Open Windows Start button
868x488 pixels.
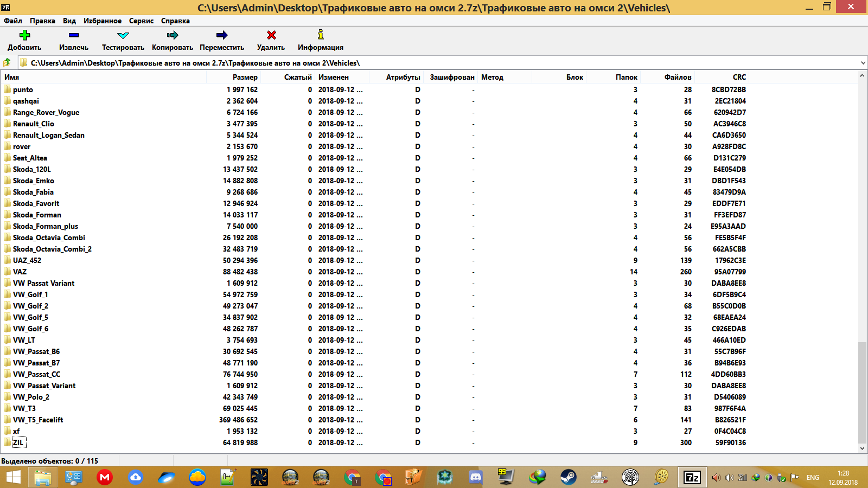coord(14,478)
